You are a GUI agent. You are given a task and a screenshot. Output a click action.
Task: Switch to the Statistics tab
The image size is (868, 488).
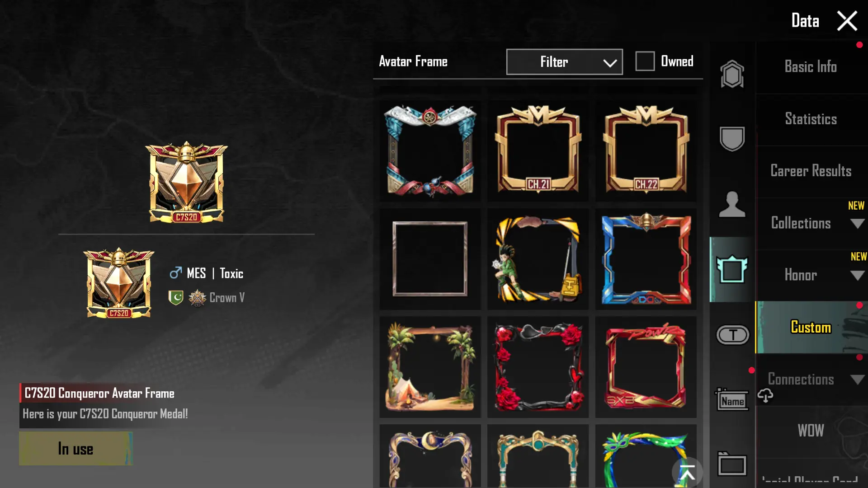811,119
